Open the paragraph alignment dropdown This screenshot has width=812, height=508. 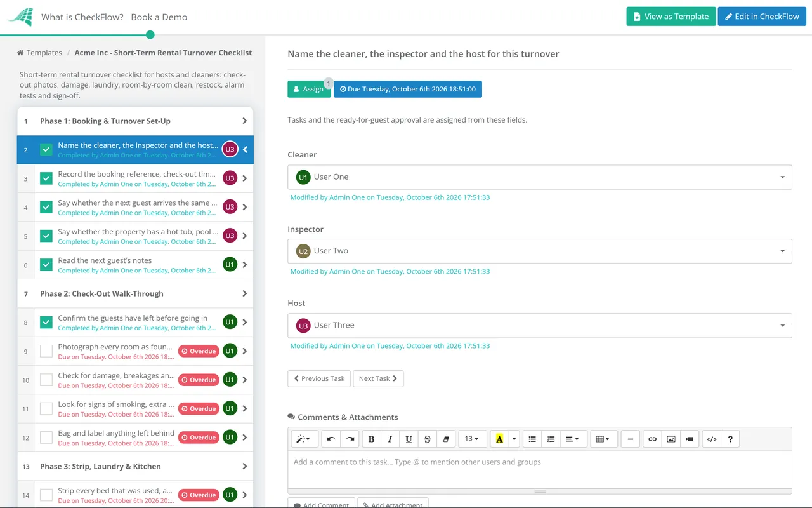(572, 439)
